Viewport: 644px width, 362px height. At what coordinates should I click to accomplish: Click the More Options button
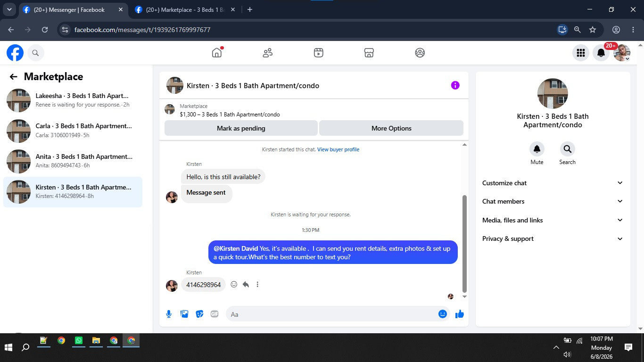coord(391,128)
